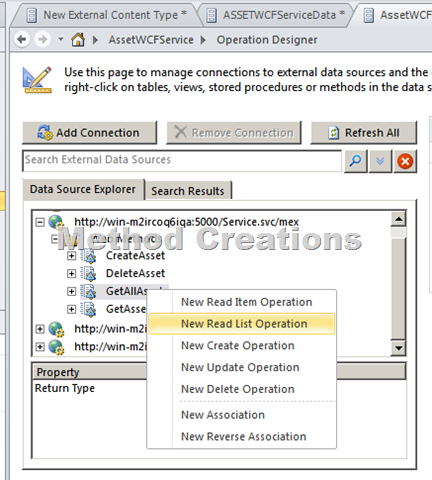Choose New Reverse Association
The height and width of the screenshot is (480, 432).
coord(243,437)
